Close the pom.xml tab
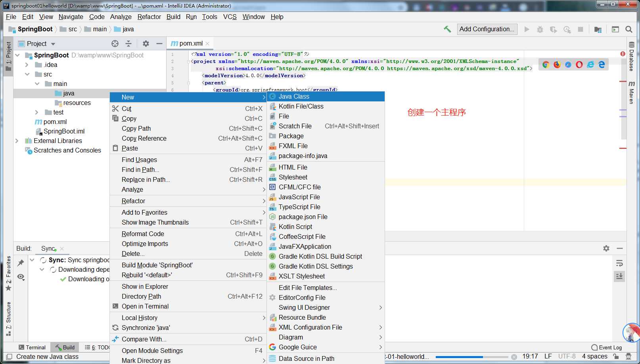Image resolution: width=640 pixels, height=364 pixels. tap(207, 44)
